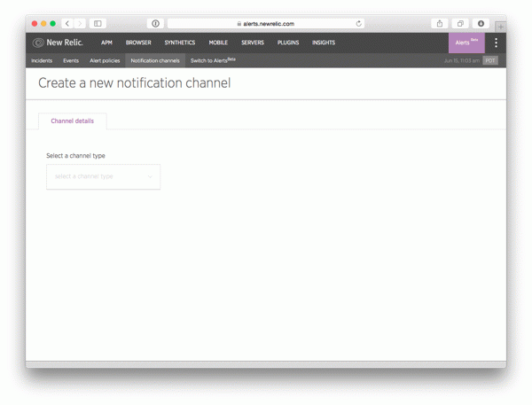The width and height of the screenshot is (532, 405).
Task: Click the New Relic logo
Action: tap(58, 43)
